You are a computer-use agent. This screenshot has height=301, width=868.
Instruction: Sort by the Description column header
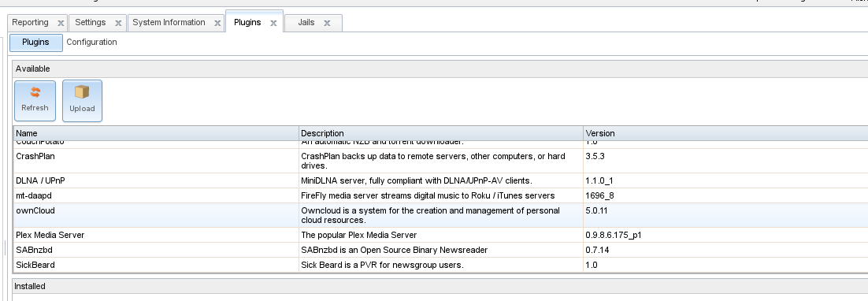click(x=440, y=133)
